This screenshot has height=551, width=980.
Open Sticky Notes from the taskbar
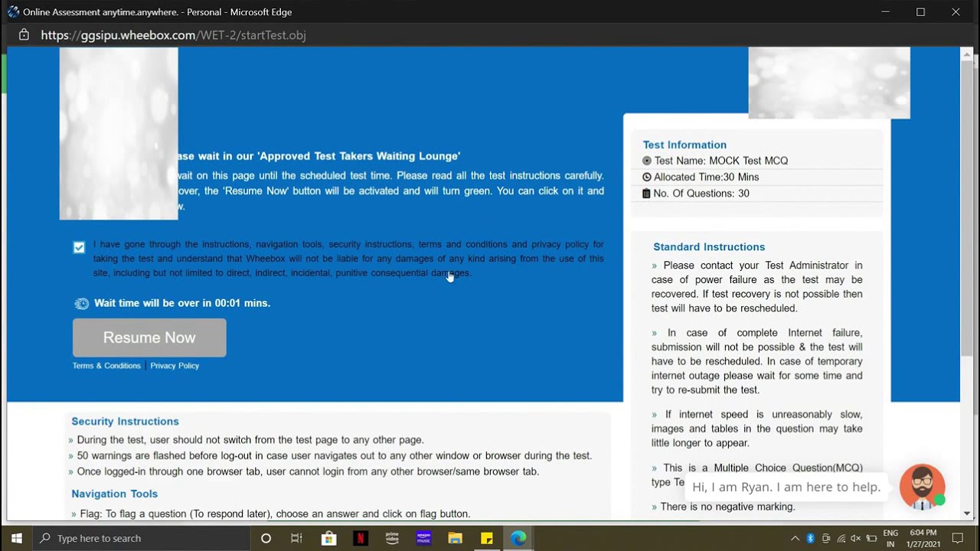click(487, 538)
